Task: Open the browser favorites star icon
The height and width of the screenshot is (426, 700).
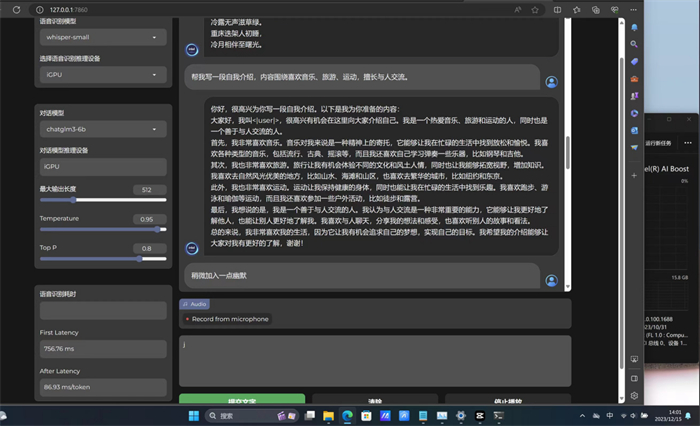Action: coord(537,9)
